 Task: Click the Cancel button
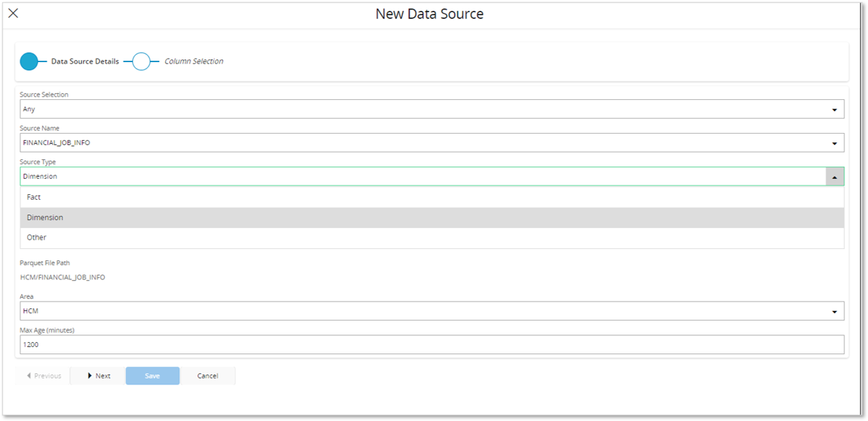pos(208,376)
